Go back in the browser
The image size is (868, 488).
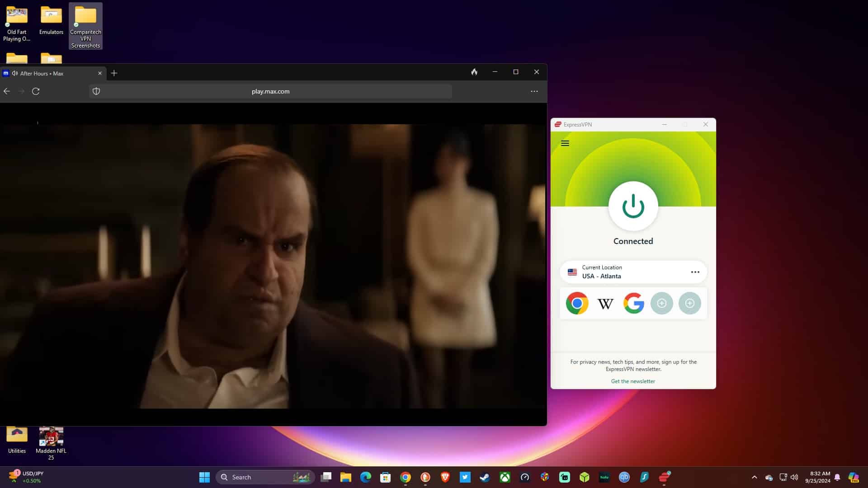pos(7,91)
